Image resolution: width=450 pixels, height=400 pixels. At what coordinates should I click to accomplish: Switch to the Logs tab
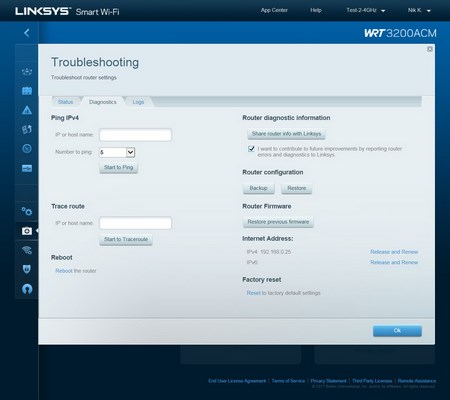click(x=138, y=102)
